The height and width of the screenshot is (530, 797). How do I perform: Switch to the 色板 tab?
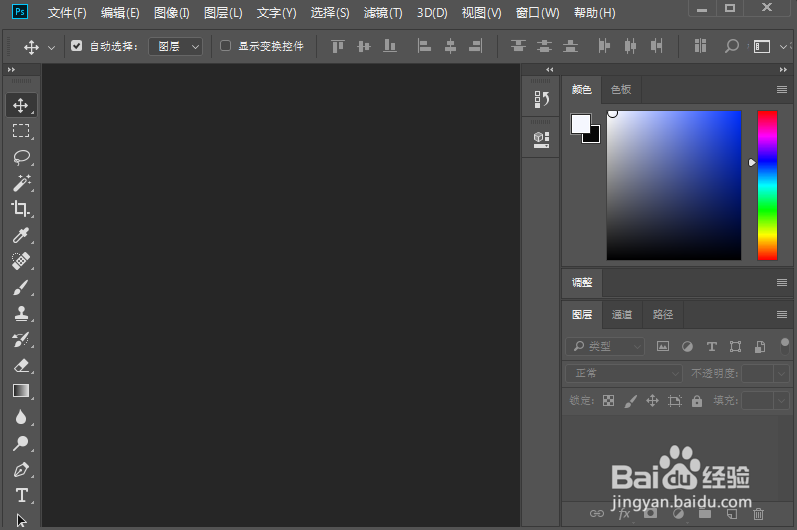(621, 89)
